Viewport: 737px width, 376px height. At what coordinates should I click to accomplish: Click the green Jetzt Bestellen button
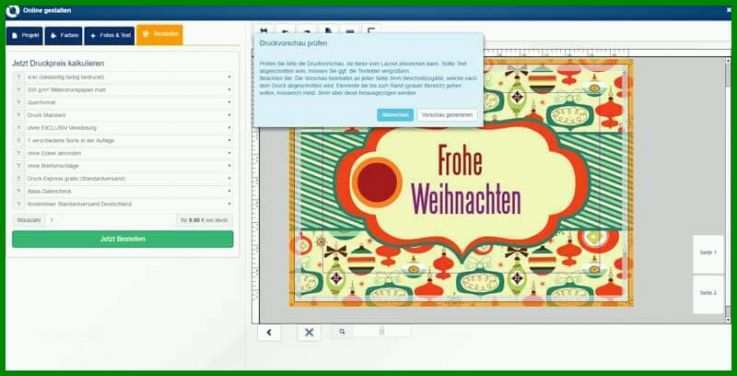(123, 239)
